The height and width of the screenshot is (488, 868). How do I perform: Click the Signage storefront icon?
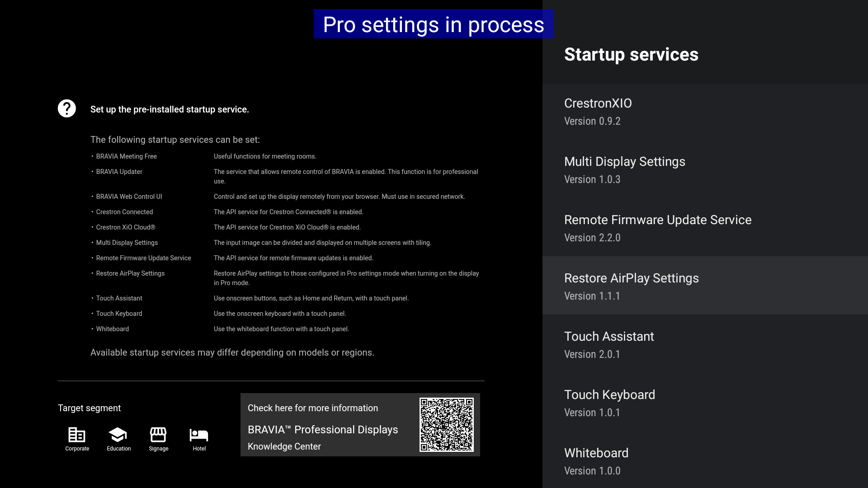pyautogui.click(x=158, y=435)
